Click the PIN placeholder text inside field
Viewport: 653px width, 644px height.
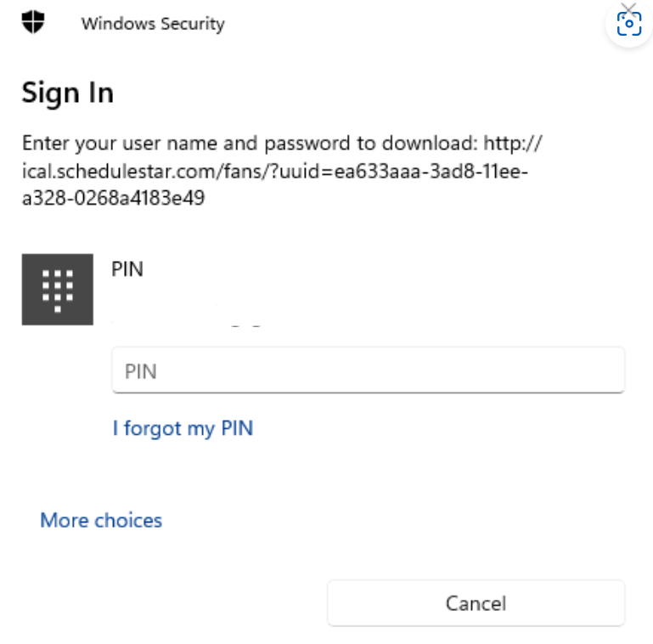141,371
